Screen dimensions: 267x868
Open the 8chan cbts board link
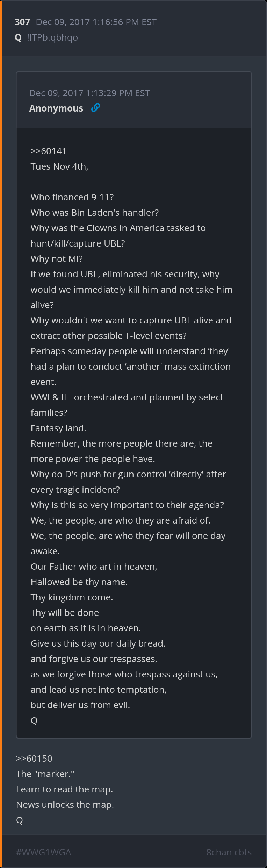(x=229, y=852)
